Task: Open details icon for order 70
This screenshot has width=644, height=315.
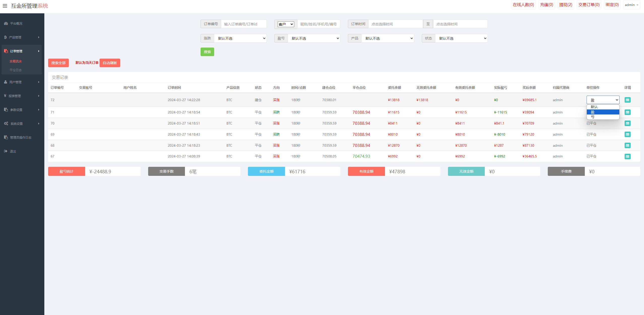Action: tap(627, 123)
